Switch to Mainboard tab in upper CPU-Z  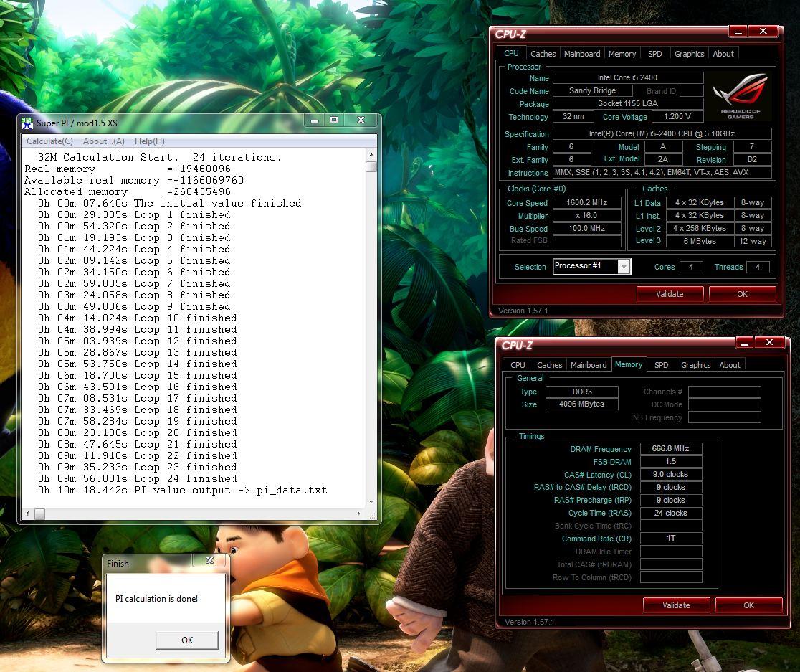pos(581,54)
